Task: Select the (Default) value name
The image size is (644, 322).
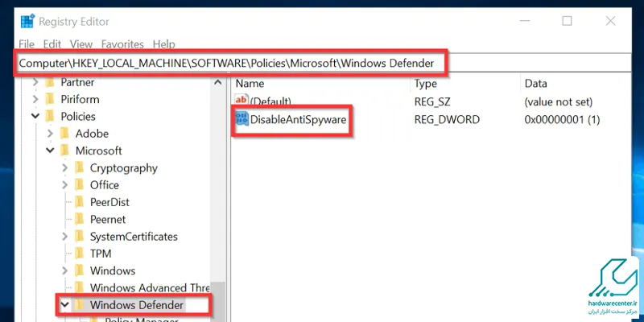Action: point(270,101)
